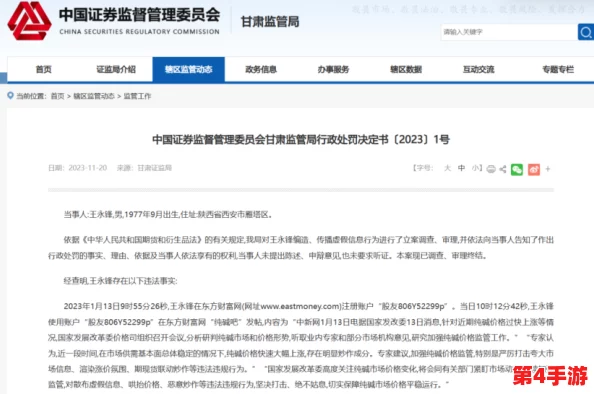The width and height of the screenshot is (594, 394).
Task: Click the blue search magnifier button
Action: 586,32
